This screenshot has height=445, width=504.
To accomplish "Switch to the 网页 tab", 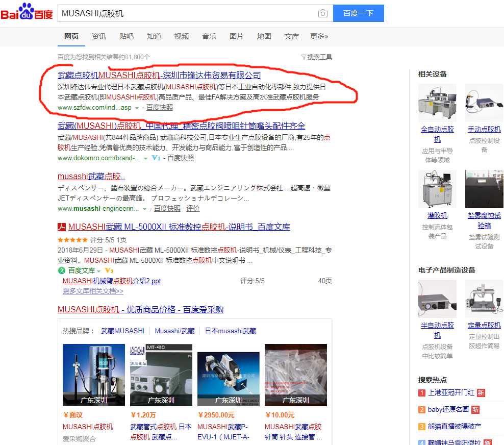I will click(x=71, y=36).
